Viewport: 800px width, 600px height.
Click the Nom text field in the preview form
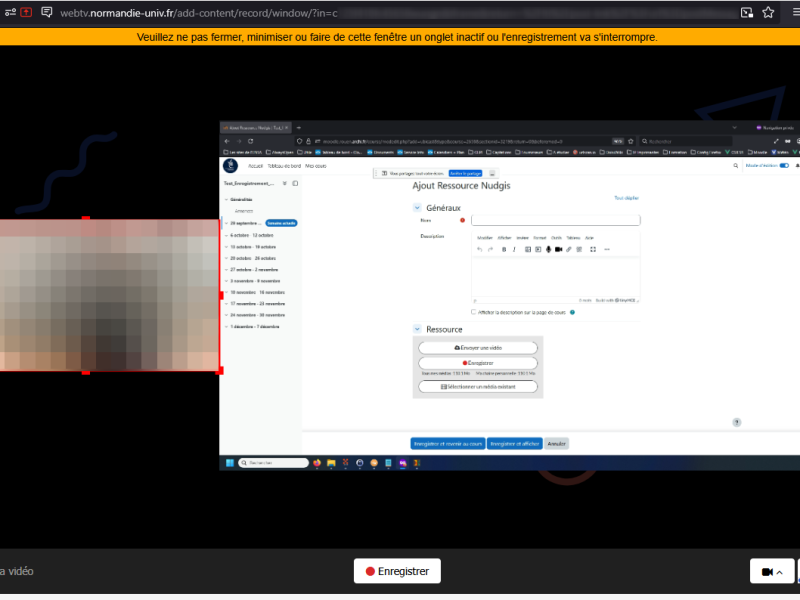tap(555, 220)
